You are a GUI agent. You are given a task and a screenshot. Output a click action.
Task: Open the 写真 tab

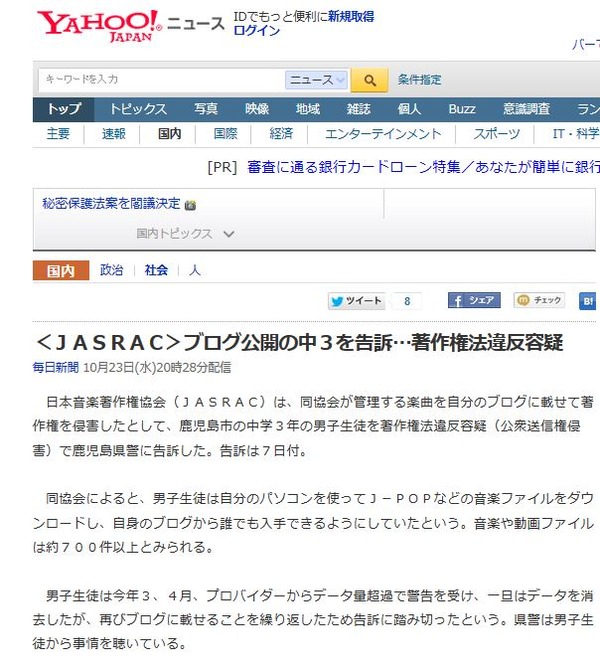point(206,109)
